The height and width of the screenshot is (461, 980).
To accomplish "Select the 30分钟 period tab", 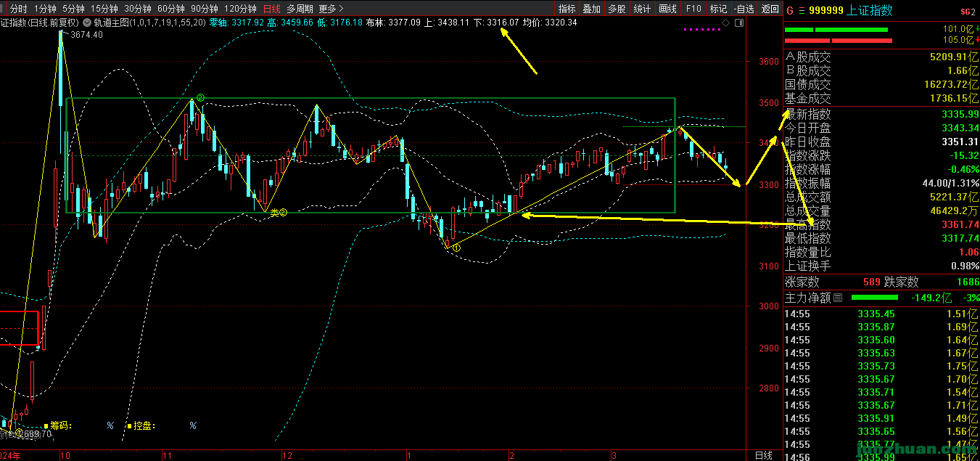I will [x=138, y=9].
